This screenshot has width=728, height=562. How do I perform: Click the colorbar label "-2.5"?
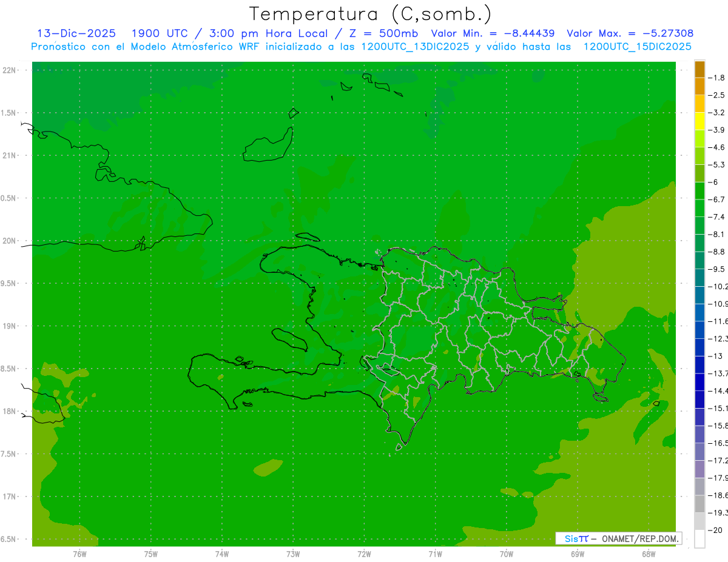pos(717,95)
